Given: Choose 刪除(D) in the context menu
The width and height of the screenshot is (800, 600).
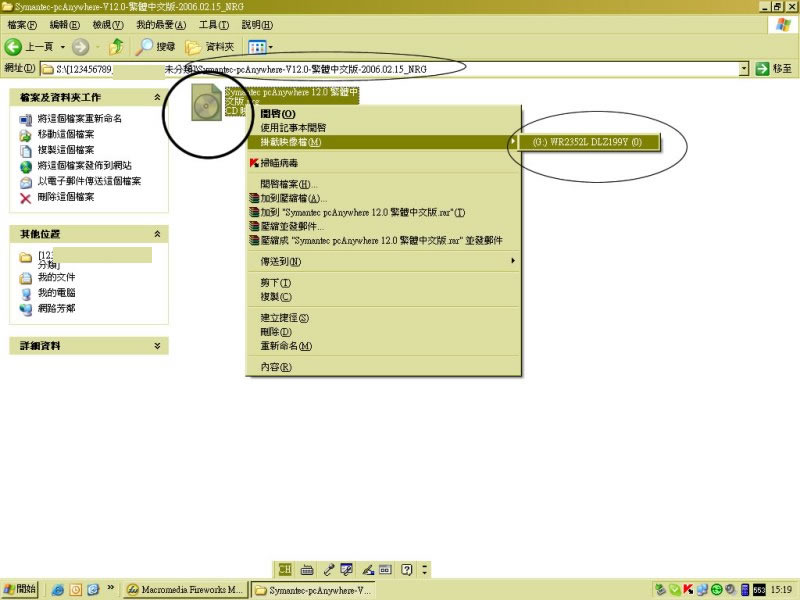Looking at the screenshot, I should point(384,332).
